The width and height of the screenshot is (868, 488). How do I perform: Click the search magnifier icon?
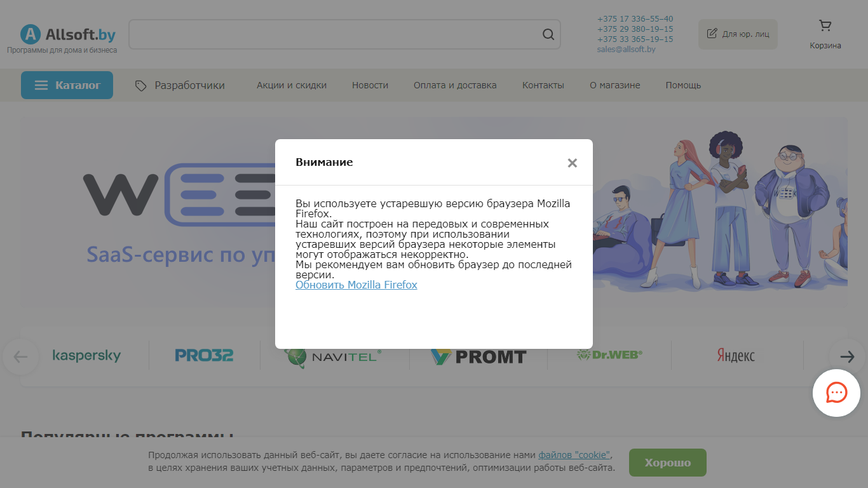pyautogui.click(x=548, y=34)
